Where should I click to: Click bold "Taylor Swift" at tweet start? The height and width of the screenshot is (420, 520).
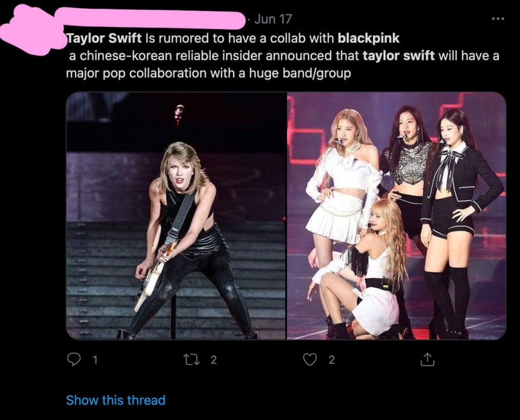click(104, 38)
